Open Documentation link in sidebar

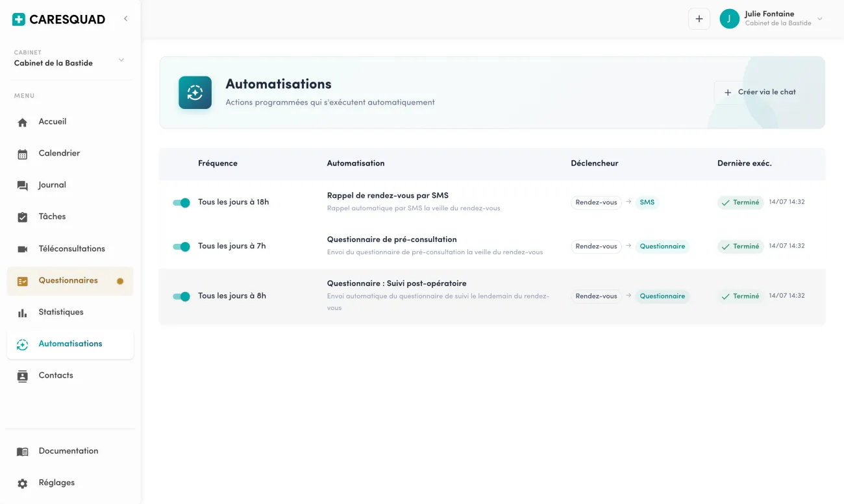tap(70, 451)
